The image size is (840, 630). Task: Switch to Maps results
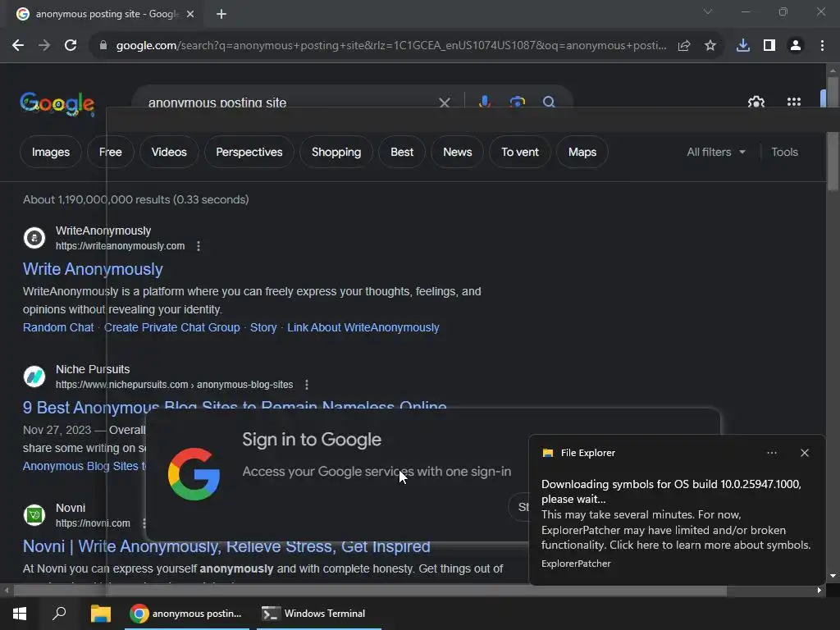pos(582,152)
